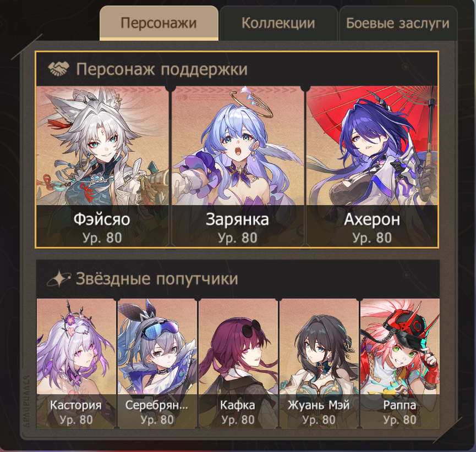Click the Фэйсяо name label

point(102,219)
